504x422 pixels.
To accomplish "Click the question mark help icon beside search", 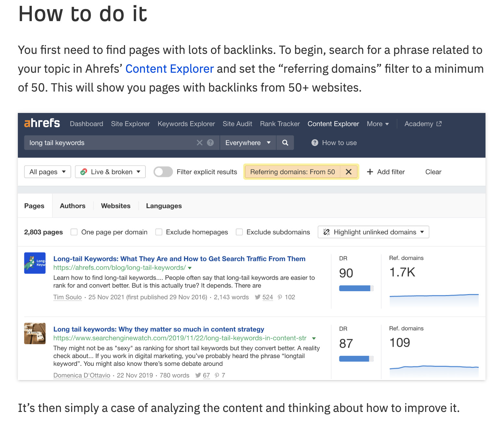I will point(210,143).
